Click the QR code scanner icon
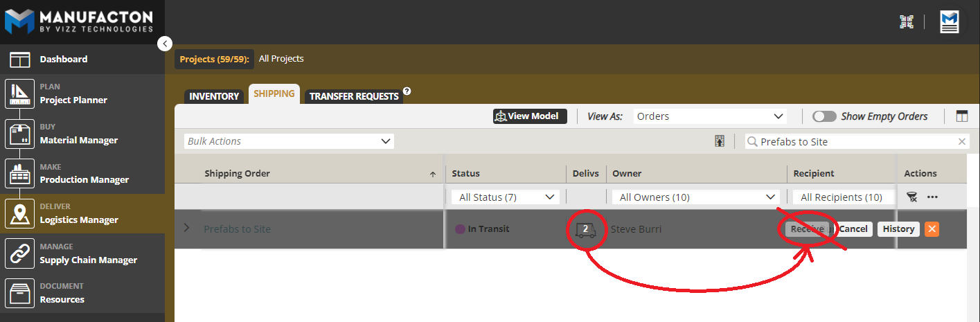The image size is (980, 322). (x=907, y=22)
